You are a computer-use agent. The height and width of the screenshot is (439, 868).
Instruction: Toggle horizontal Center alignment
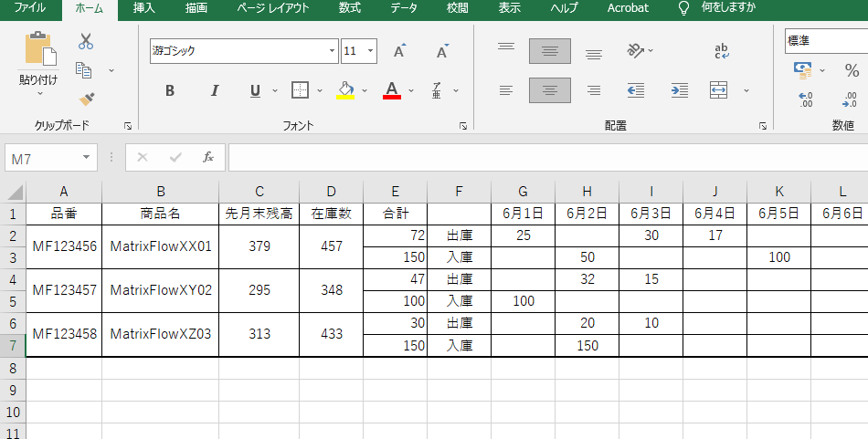pyautogui.click(x=549, y=90)
